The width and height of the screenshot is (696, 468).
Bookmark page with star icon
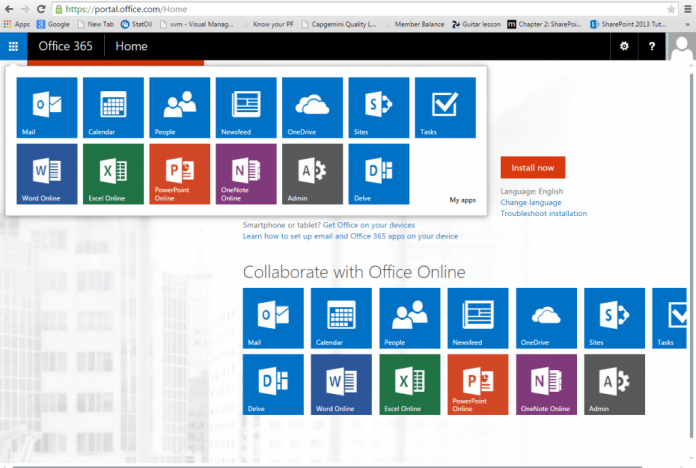[671, 9]
